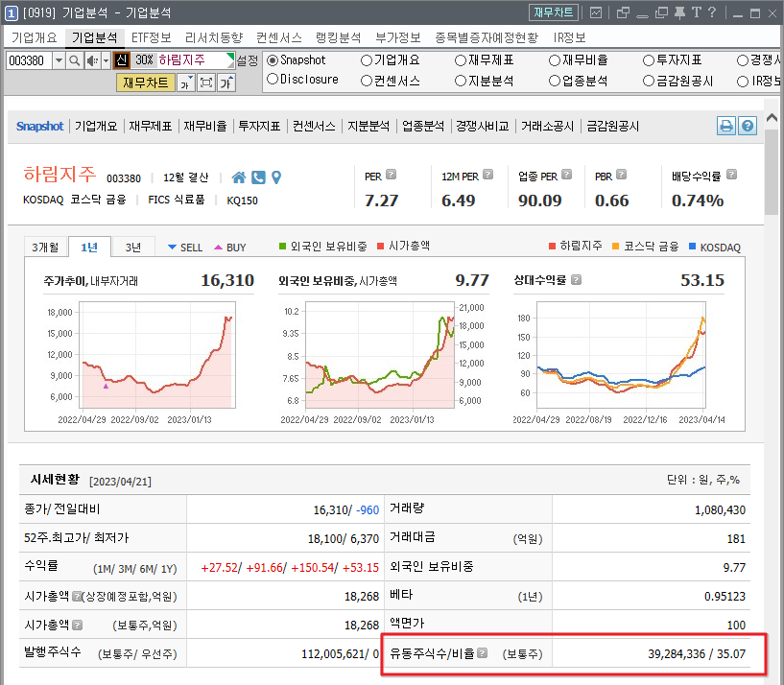Open the PER help info icon
Image resolution: width=784 pixels, height=685 pixels.
tap(392, 175)
